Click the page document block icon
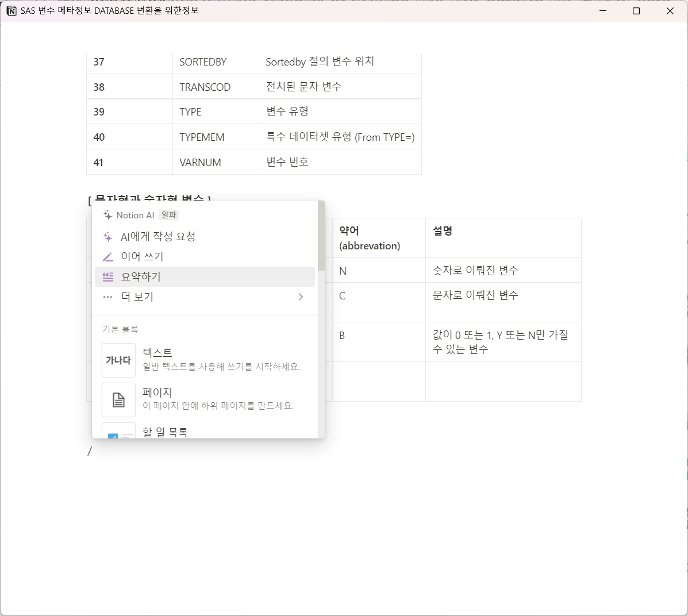688x616 pixels. click(x=118, y=400)
